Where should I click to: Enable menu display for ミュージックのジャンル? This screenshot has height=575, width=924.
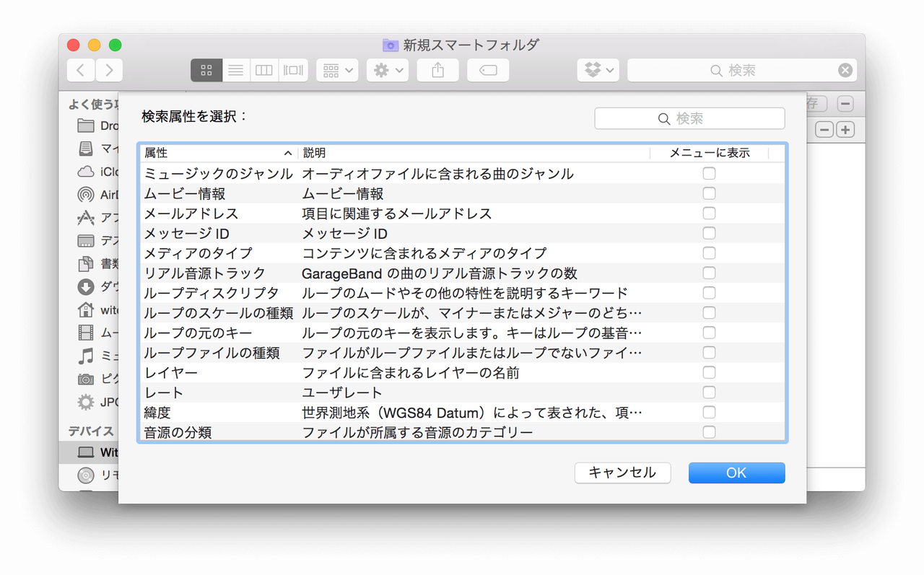pos(710,173)
